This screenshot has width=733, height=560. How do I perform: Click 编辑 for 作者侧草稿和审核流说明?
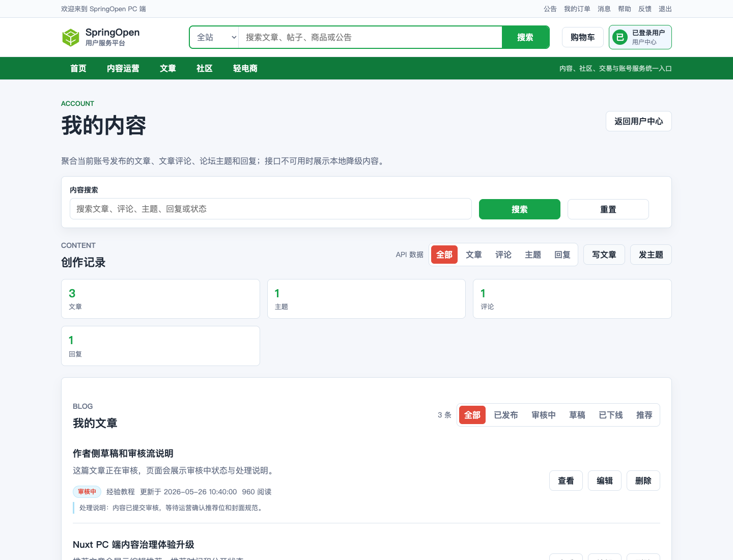(605, 481)
